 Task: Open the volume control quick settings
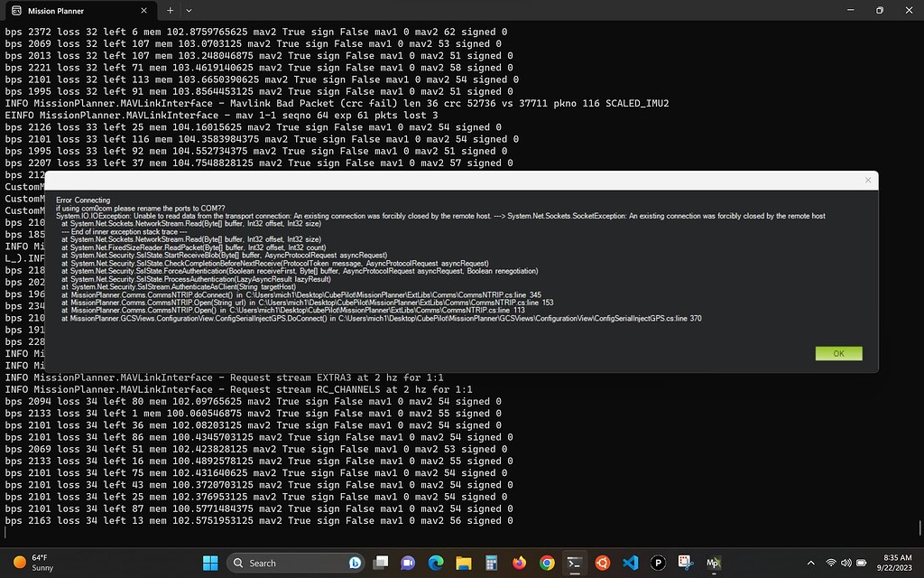(x=845, y=562)
